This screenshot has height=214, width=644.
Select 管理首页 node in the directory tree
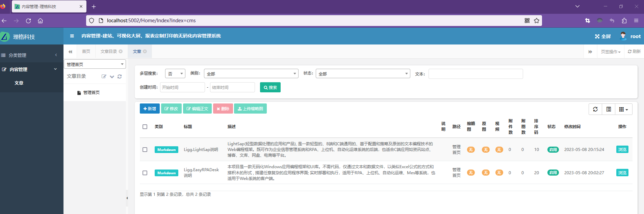pyautogui.click(x=91, y=93)
